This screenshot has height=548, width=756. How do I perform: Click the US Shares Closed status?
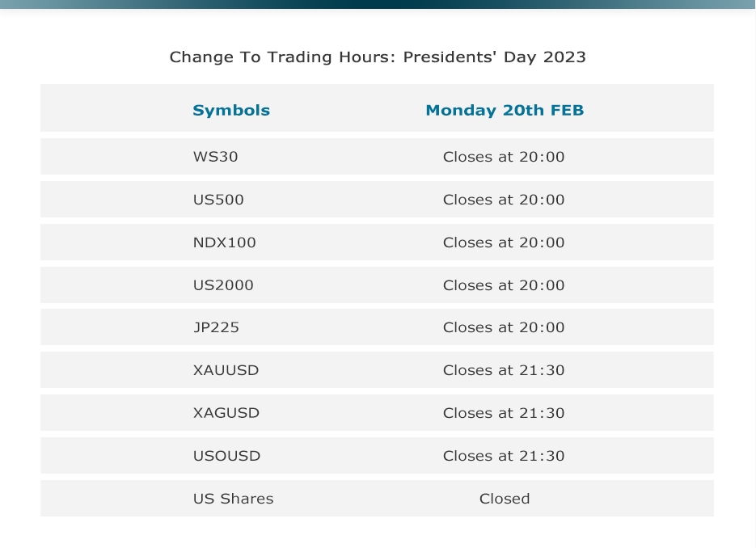click(505, 499)
